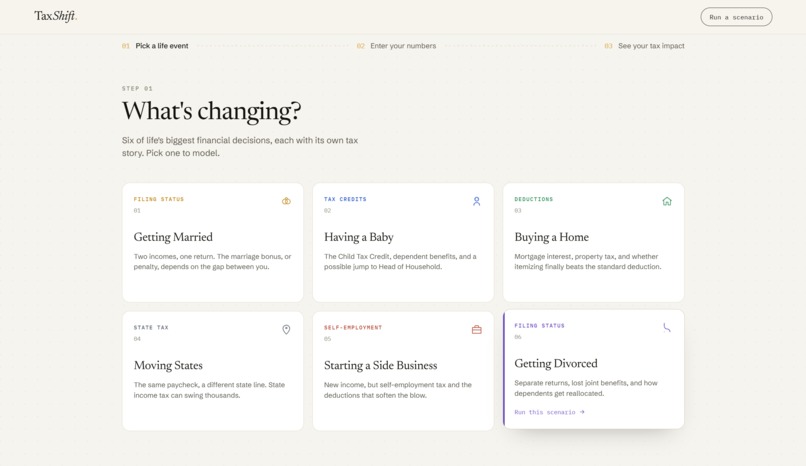Click FILING STATUS label on Getting Divorced
This screenshot has height=466, width=806.
tap(539, 325)
